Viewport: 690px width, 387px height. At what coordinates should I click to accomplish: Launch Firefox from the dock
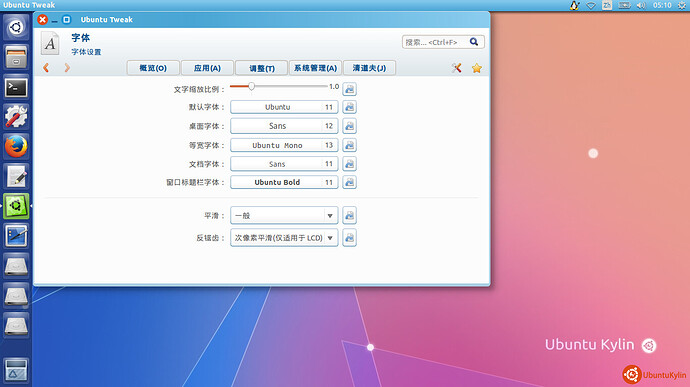(x=16, y=146)
